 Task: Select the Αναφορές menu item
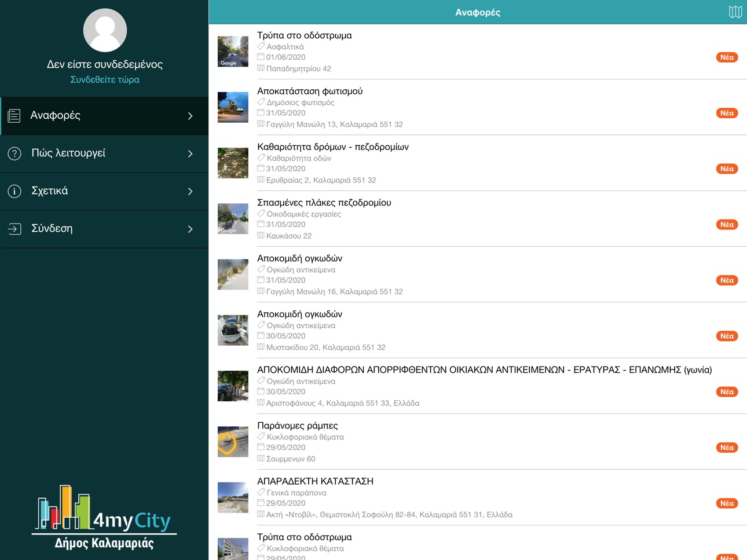(x=104, y=116)
